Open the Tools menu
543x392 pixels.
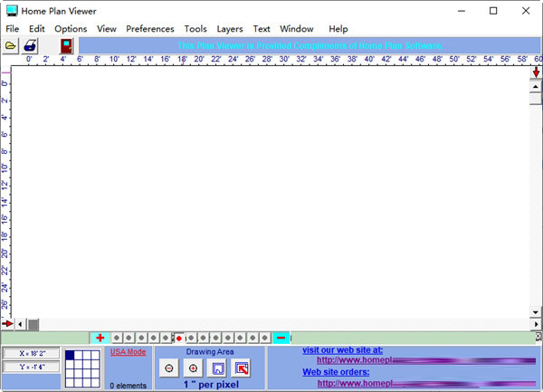195,29
